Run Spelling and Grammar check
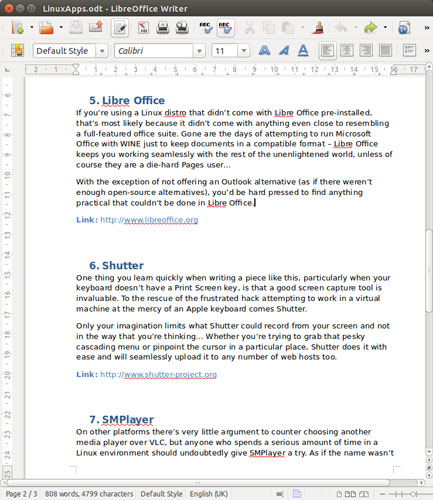 [x=206, y=28]
